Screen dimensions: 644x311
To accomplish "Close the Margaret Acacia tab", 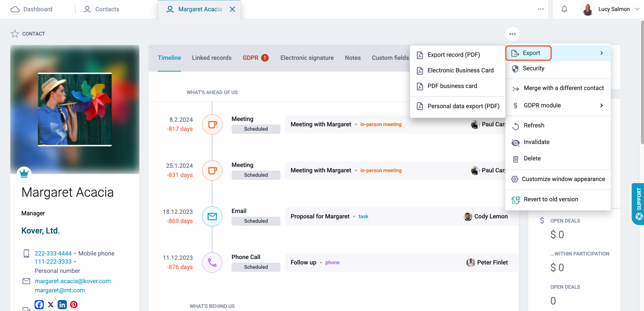I will [x=232, y=9].
